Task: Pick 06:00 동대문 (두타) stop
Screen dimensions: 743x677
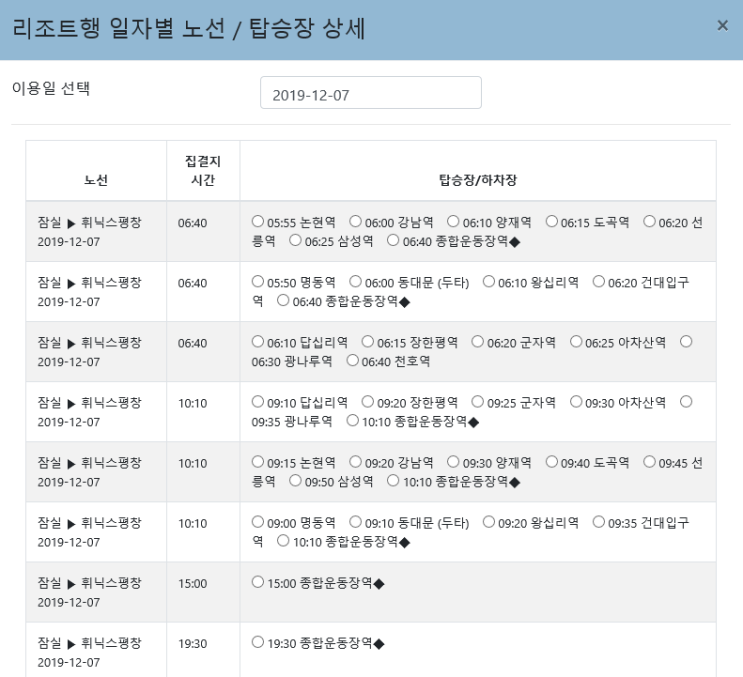Action: 355,281
